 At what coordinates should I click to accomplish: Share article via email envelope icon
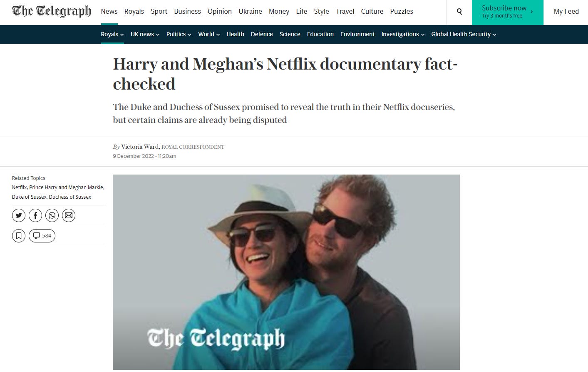[69, 215]
